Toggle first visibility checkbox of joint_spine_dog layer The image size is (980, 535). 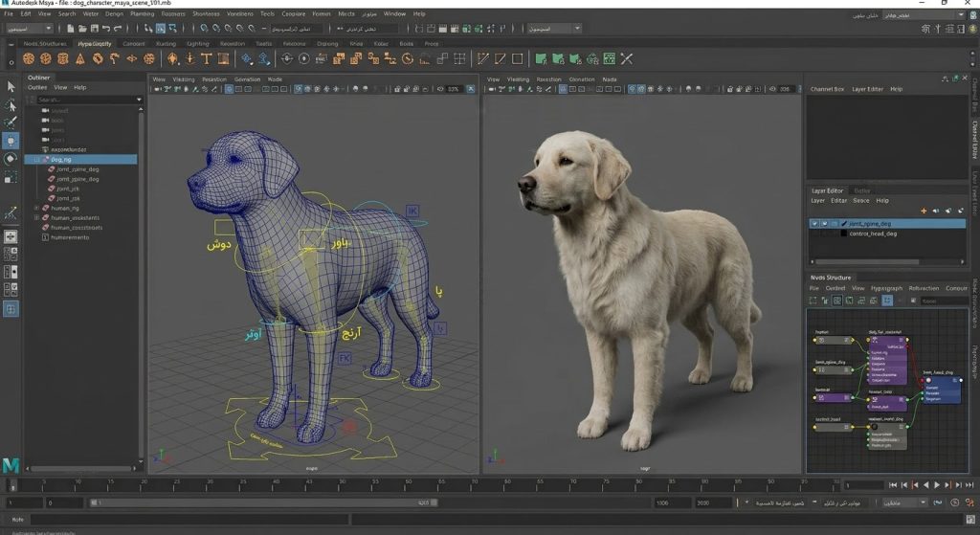(814, 223)
